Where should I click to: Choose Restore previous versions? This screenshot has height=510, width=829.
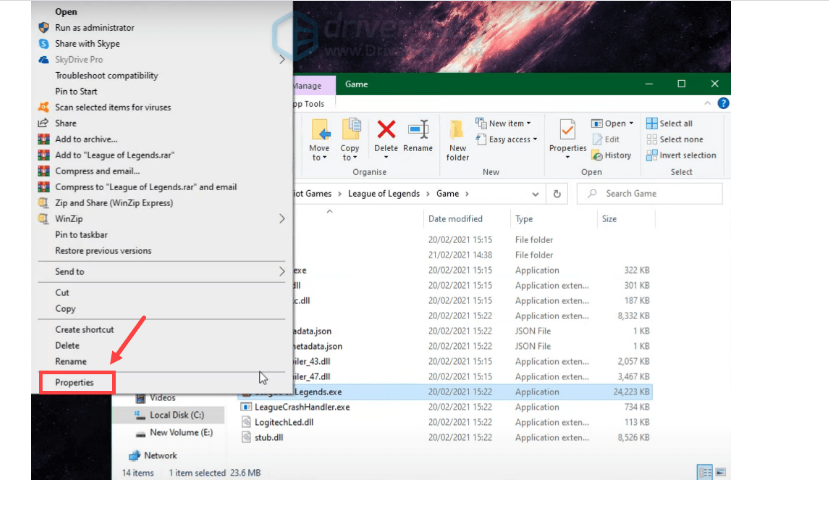(x=103, y=251)
